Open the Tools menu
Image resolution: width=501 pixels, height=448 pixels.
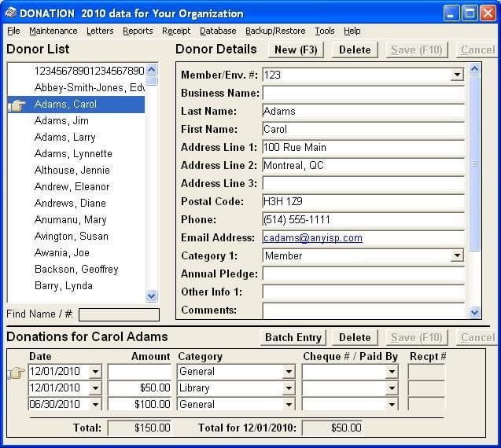(x=325, y=31)
